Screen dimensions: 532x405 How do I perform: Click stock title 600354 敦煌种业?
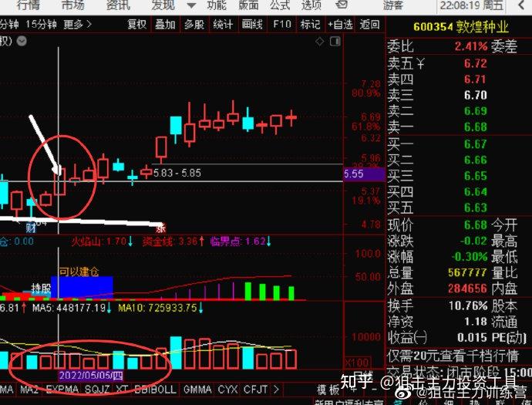(461, 27)
